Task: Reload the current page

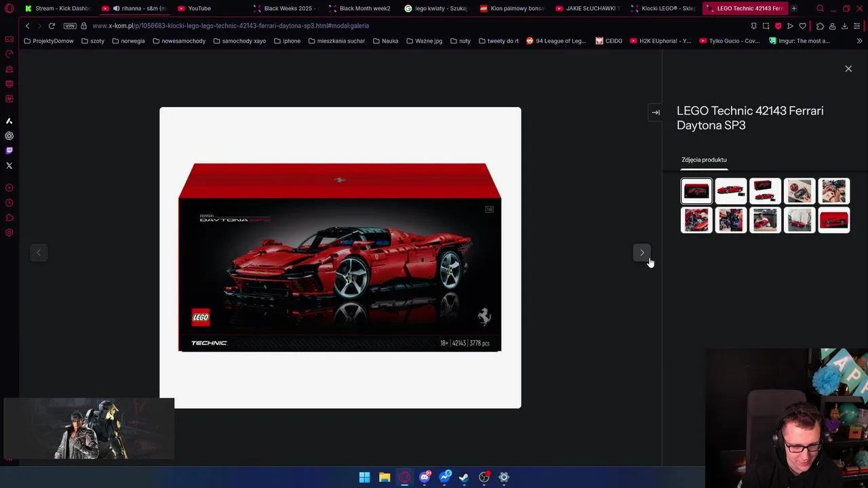Action: (x=52, y=26)
